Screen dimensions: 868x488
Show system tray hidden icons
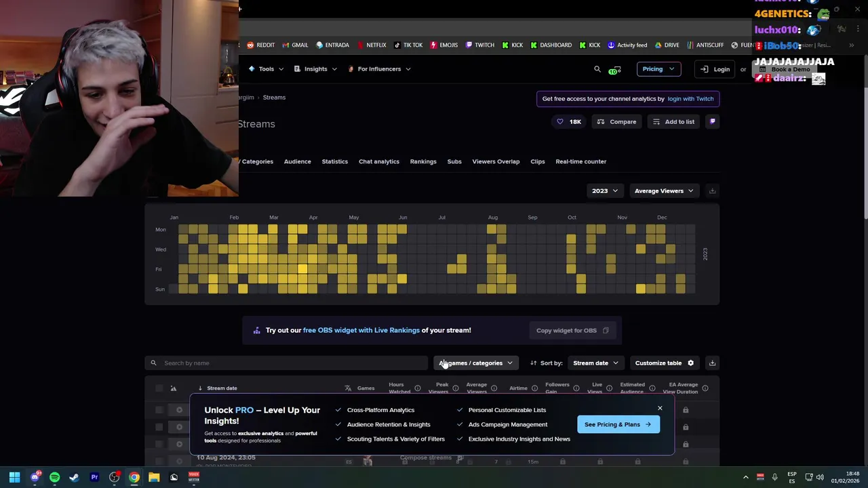[x=746, y=477]
